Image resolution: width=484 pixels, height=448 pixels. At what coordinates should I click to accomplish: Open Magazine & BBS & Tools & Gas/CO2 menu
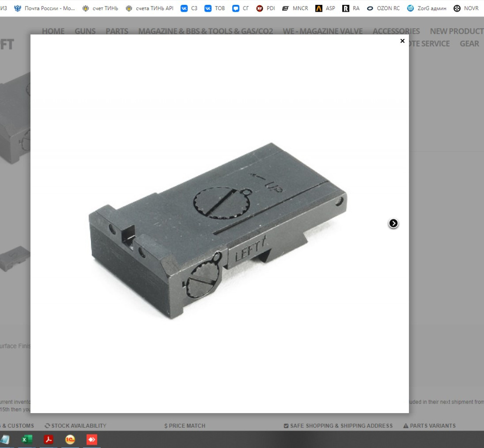click(x=206, y=31)
